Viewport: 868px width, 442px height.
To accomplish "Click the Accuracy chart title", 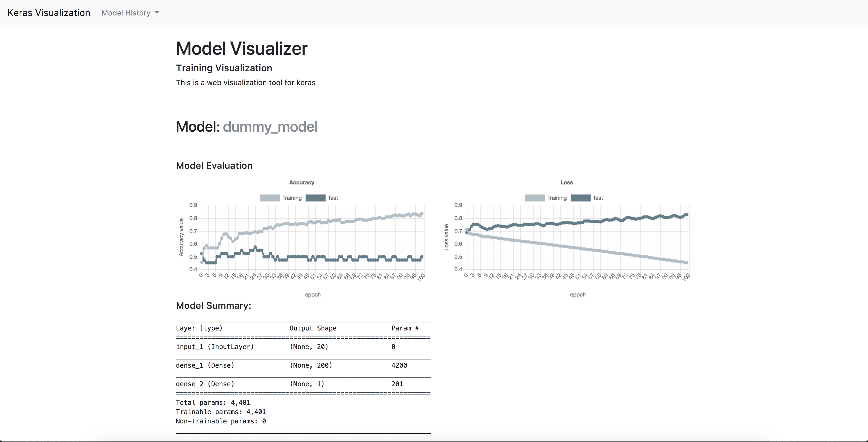I will pos(301,183).
